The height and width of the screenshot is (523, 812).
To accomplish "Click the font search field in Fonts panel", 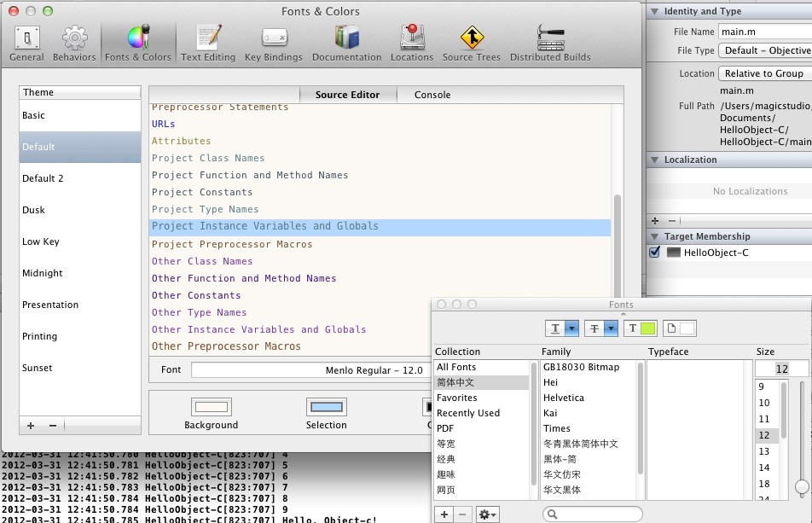I will pos(593,514).
